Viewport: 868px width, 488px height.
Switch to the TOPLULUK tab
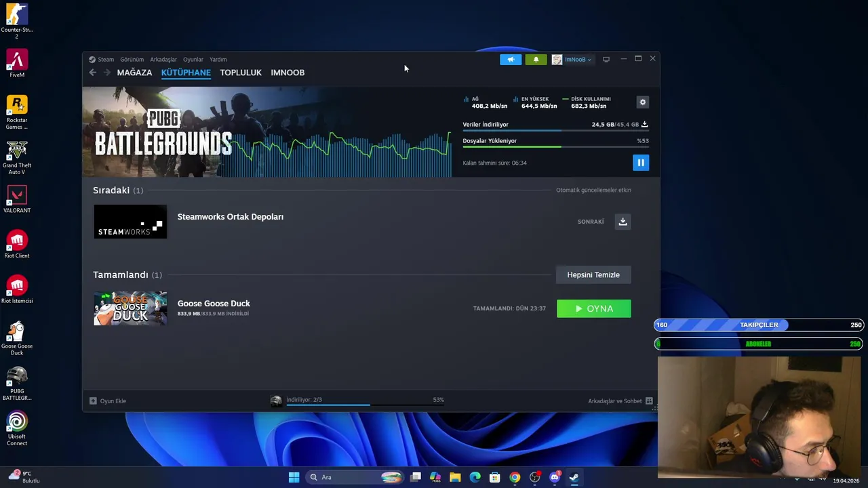[x=241, y=73]
